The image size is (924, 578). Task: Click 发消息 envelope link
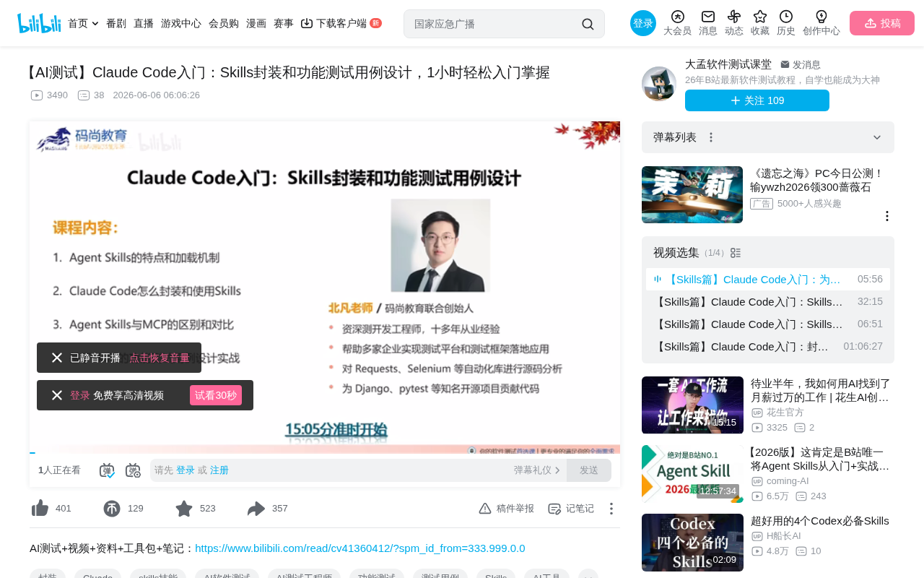tap(800, 64)
